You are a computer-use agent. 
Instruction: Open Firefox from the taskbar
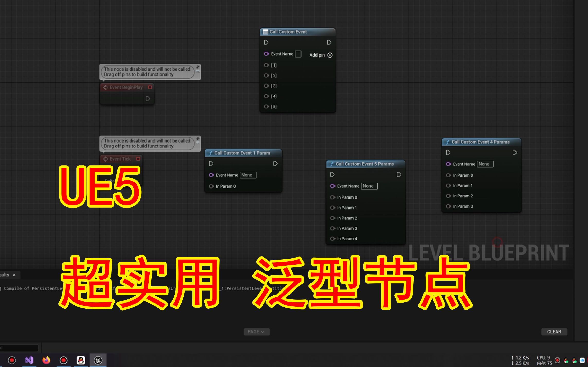point(46,360)
